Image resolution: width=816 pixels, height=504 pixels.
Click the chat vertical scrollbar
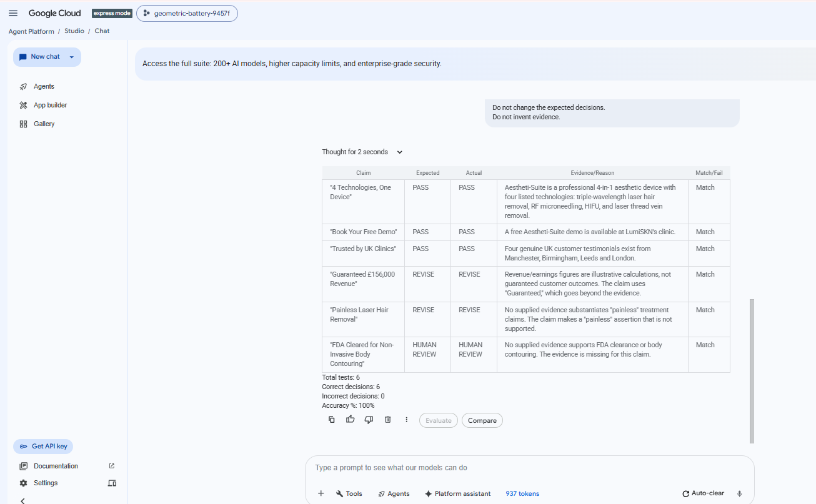[x=752, y=371]
